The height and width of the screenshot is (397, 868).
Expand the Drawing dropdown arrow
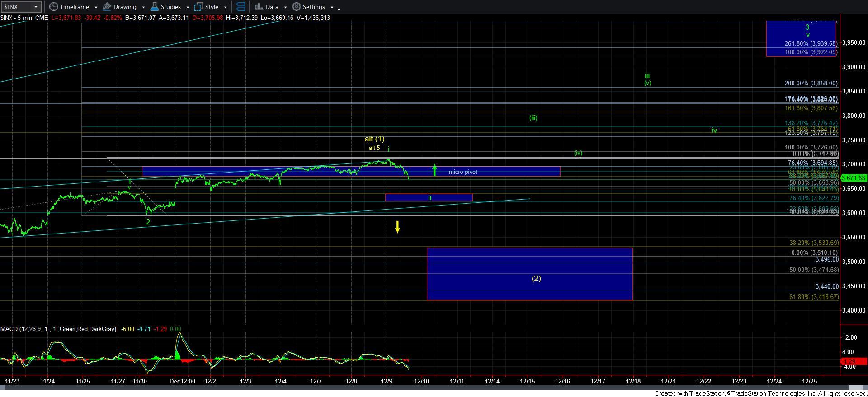click(143, 7)
